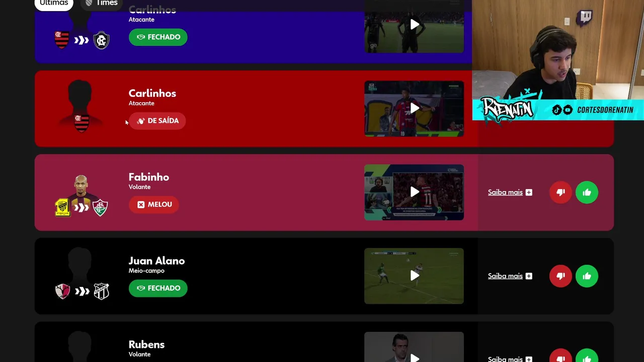Open Saiba mais for Fabinho

[x=505, y=192]
